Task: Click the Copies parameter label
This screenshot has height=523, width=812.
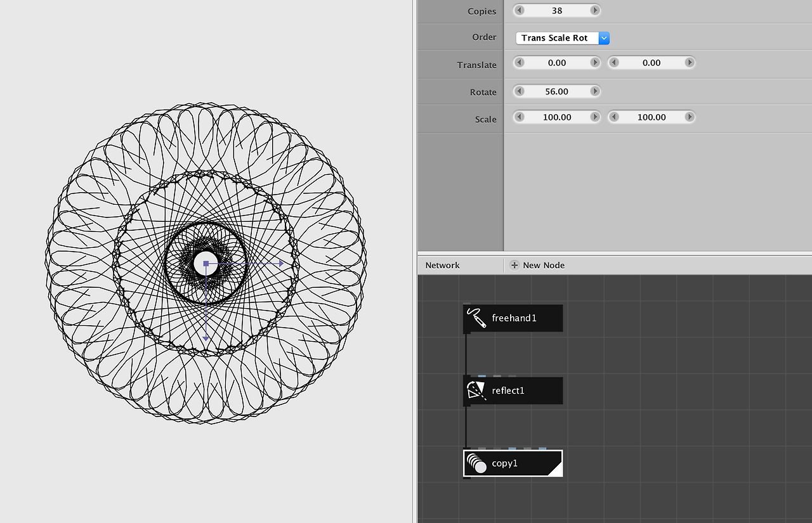Action: (x=482, y=11)
